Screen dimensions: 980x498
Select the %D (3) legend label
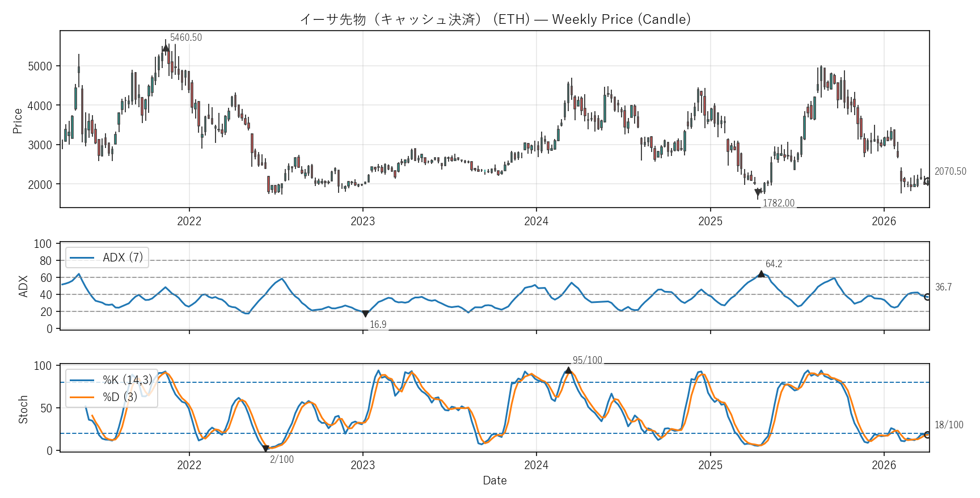click(120, 397)
